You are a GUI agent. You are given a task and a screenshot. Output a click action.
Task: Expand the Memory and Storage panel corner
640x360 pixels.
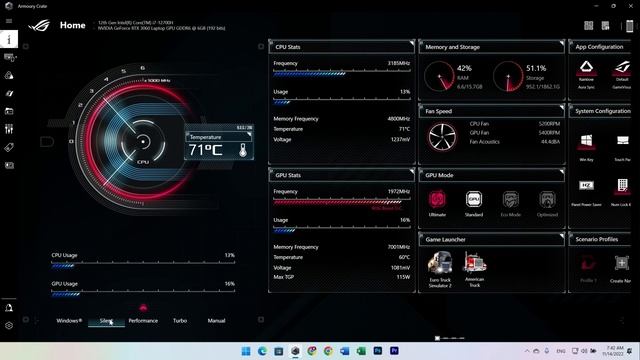point(562,43)
